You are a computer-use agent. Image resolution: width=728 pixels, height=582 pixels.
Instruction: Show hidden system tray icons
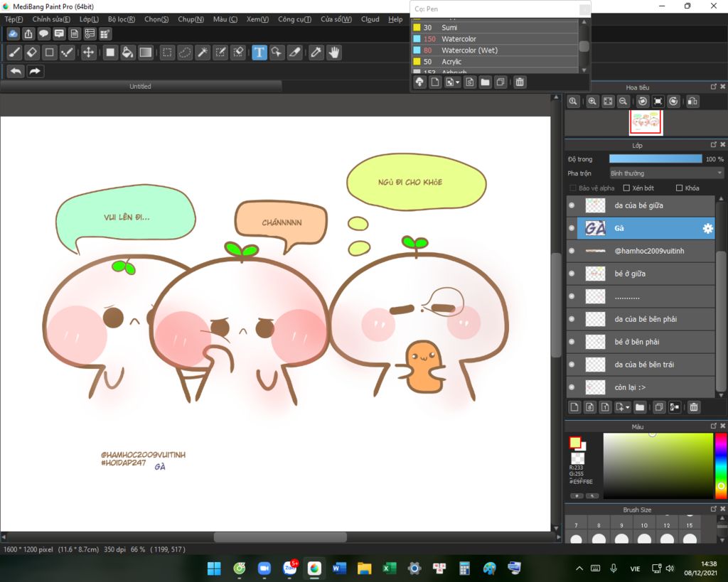point(579,568)
